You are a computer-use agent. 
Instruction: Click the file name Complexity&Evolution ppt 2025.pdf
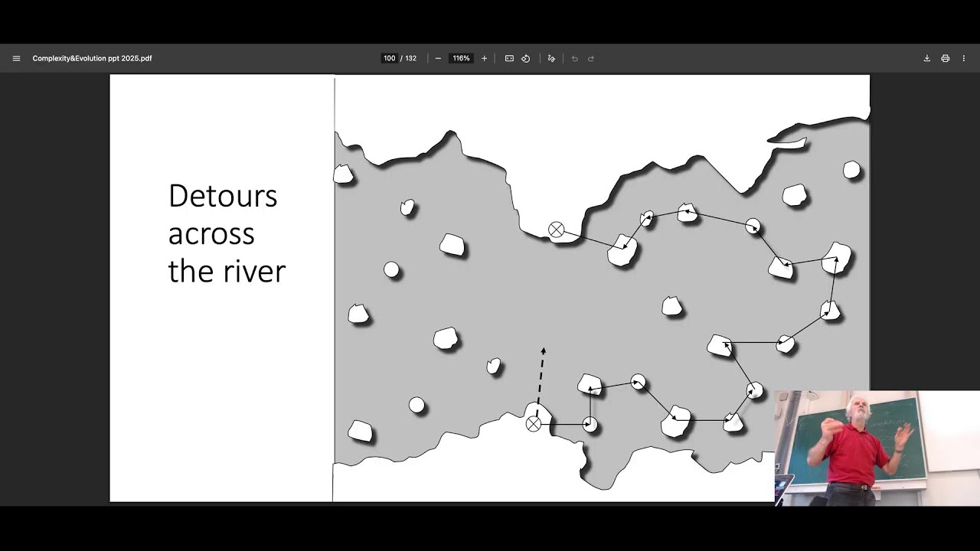pos(92,58)
